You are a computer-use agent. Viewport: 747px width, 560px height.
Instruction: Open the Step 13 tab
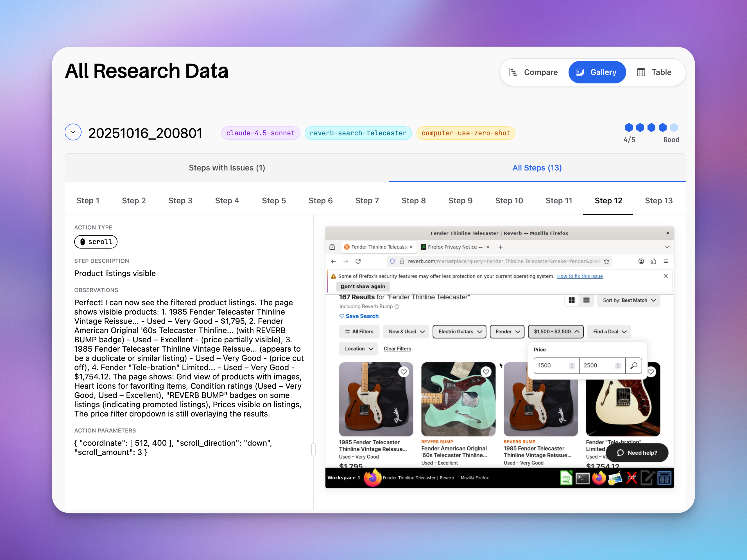pyautogui.click(x=658, y=201)
